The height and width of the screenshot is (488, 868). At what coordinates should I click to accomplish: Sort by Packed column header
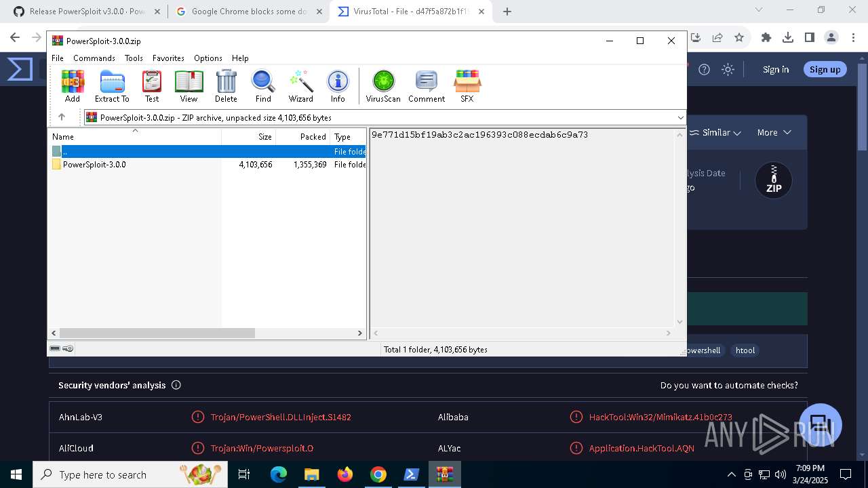click(302, 137)
